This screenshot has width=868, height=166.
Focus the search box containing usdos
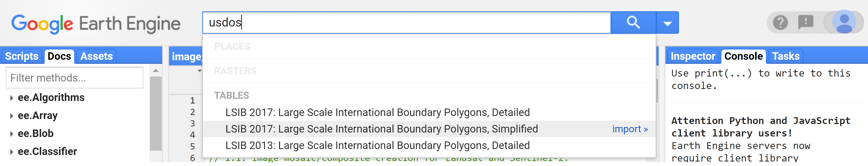(x=406, y=22)
